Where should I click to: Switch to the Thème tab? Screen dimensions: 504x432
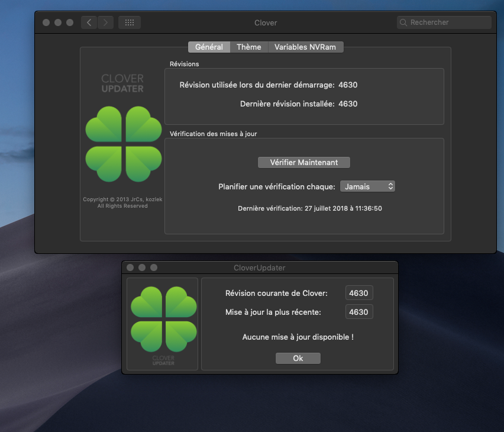click(x=249, y=47)
